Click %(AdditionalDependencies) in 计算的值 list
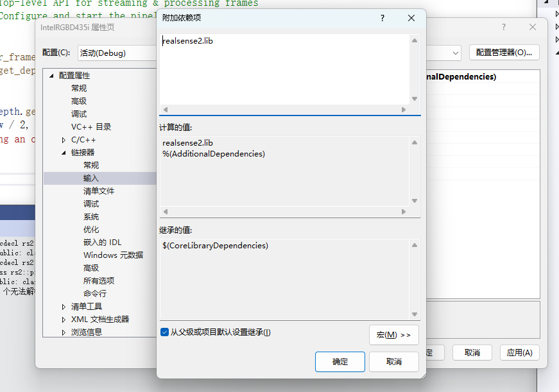559x392 pixels. 214,154
